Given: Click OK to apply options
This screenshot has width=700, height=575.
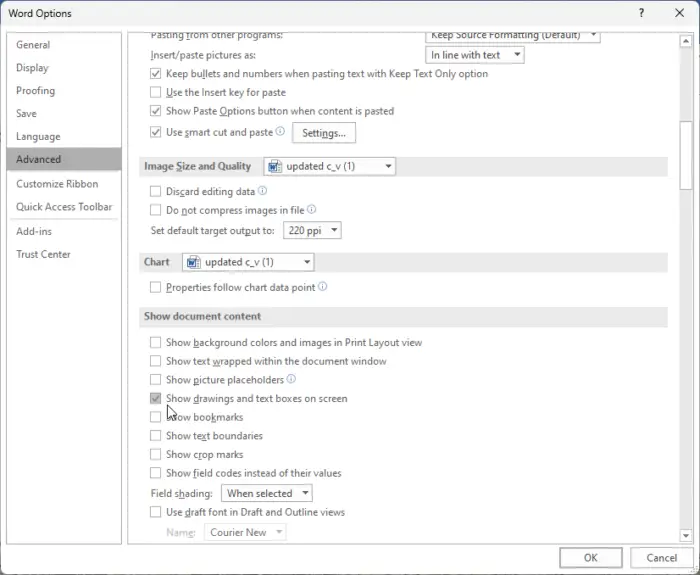Looking at the screenshot, I should 590,558.
